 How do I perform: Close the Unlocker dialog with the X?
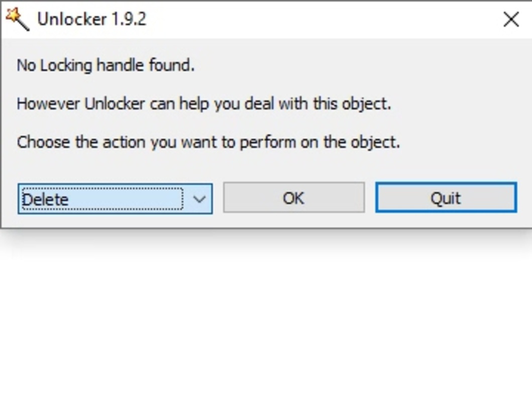point(511,19)
